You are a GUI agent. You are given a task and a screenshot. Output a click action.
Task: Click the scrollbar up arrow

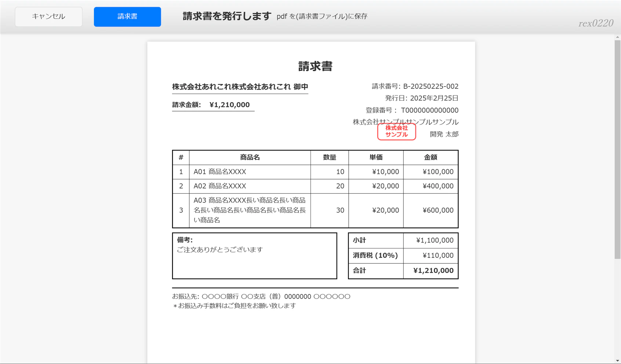pyautogui.click(x=618, y=37)
